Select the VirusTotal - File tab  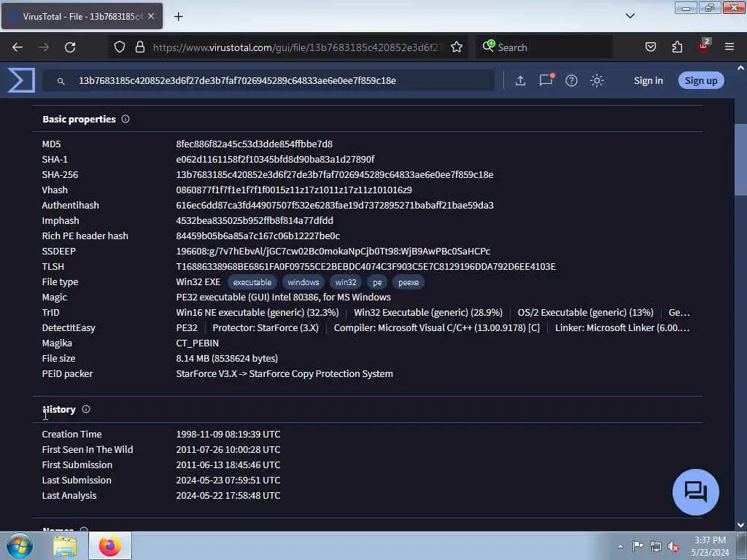click(x=82, y=16)
